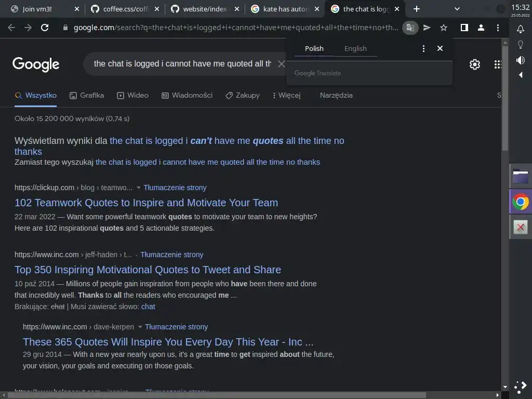Select the Wszystko results tab
The height and width of the screenshot is (399, 532).
[x=36, y=96]
